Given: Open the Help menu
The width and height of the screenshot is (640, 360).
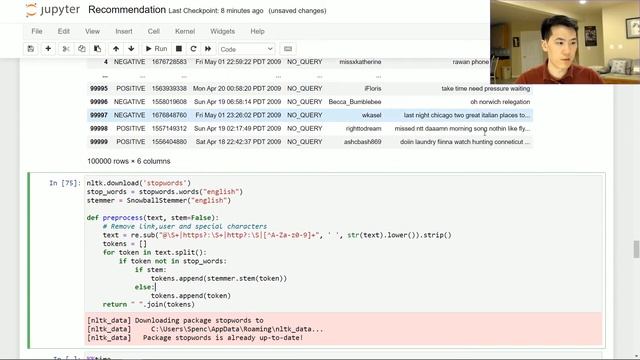Looking at the screenshot, I should click(x=257, y=31).
